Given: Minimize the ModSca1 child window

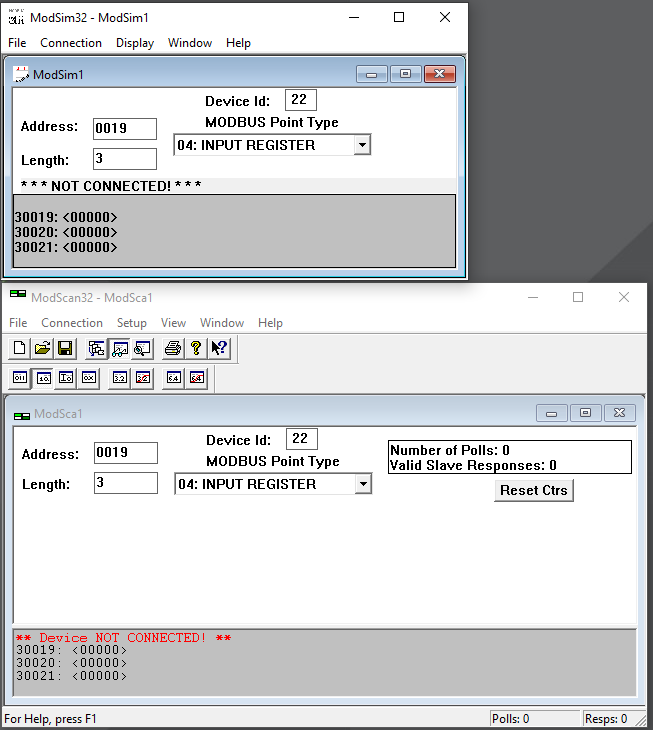Looking at the screenshot, I should coord(552,413).
